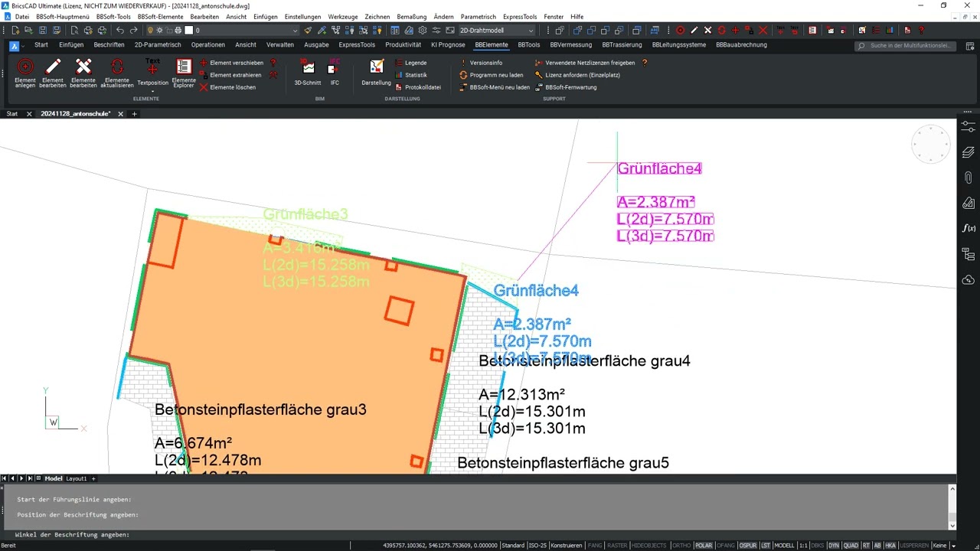This screenshot has height=551, width=980.
Task: Open the status bar customization arrow
Action: coord(953,546)
